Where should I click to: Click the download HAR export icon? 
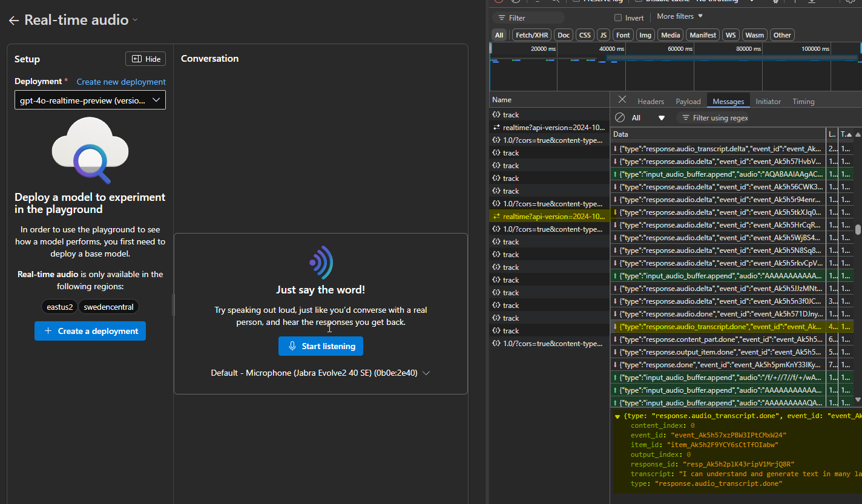(812, 2)
